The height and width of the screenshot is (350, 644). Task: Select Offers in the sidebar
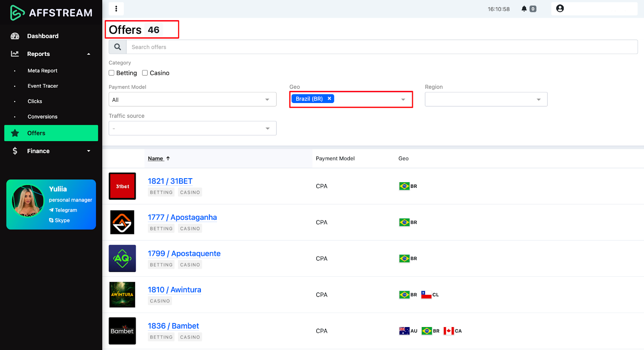[x=51, y=133]
